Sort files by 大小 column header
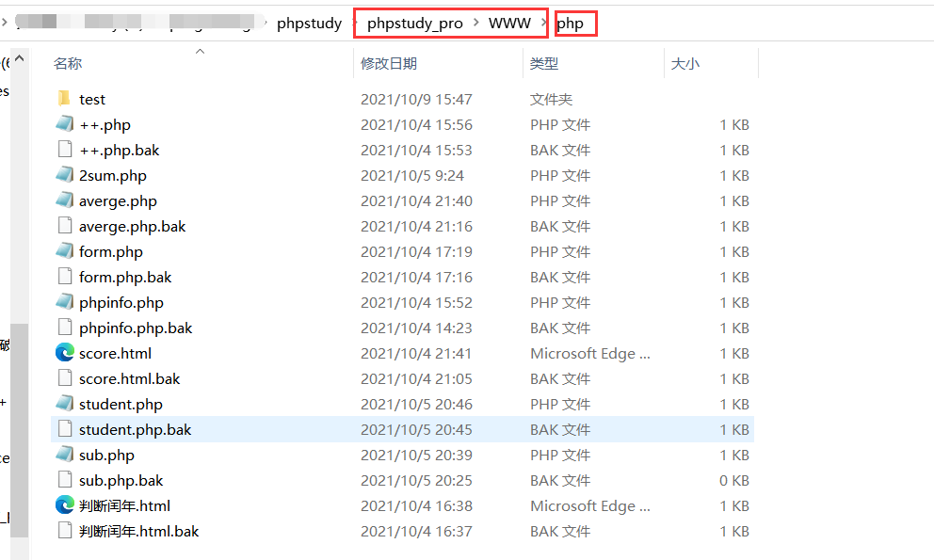 pyautogui.click(x=685, y=63)
